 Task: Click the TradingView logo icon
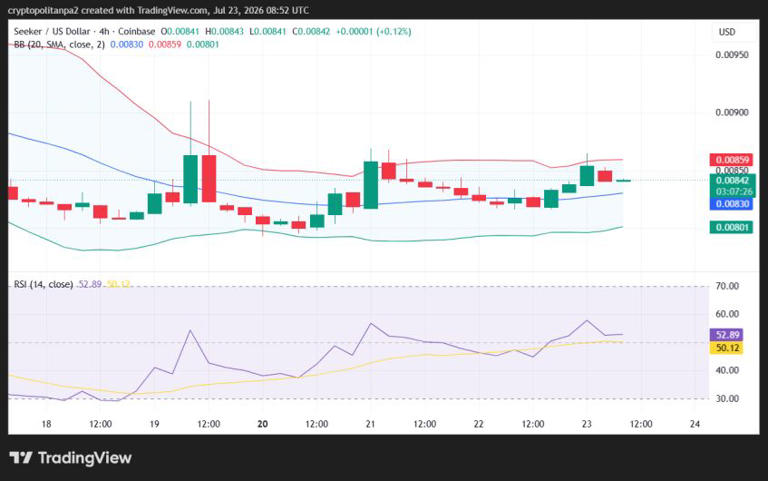(21, 458)
